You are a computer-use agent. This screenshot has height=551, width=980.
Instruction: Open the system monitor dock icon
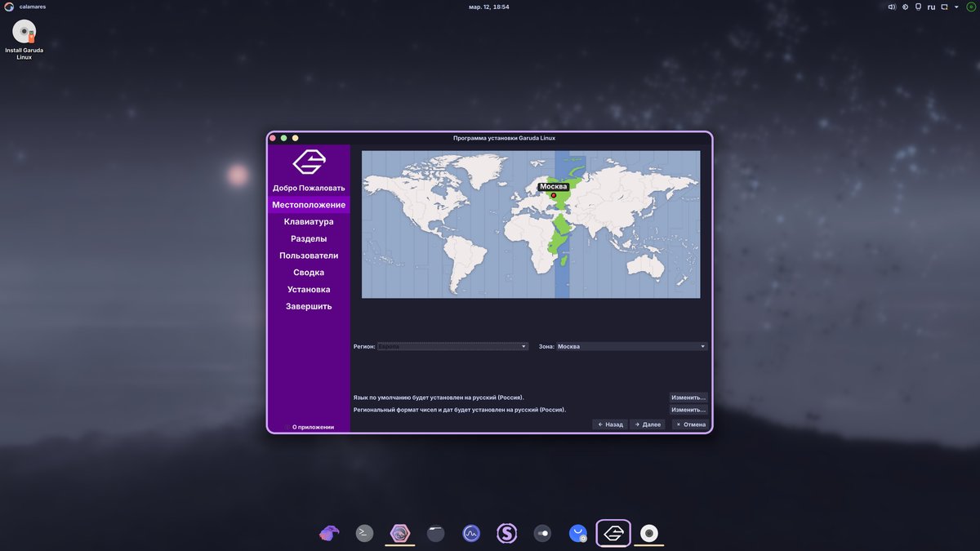pos(470,533)
